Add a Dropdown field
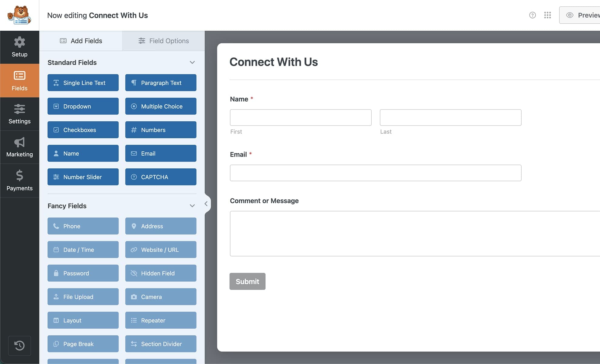600x364 pixels. (x=83, y=106)
